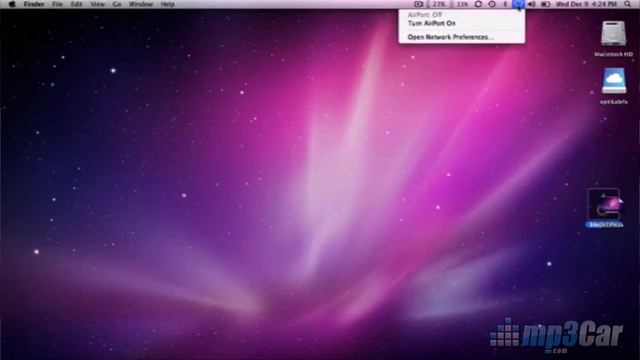Click the sync arrows menu bar icon

pyautogui.click(x=478, y=4)
